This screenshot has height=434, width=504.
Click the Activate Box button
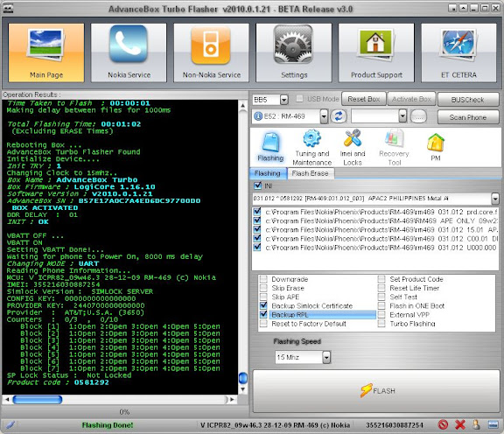411,99
